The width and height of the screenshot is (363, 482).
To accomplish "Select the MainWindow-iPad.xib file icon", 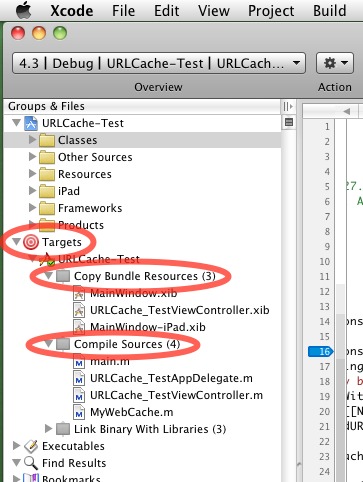I will tap(79, 328).
